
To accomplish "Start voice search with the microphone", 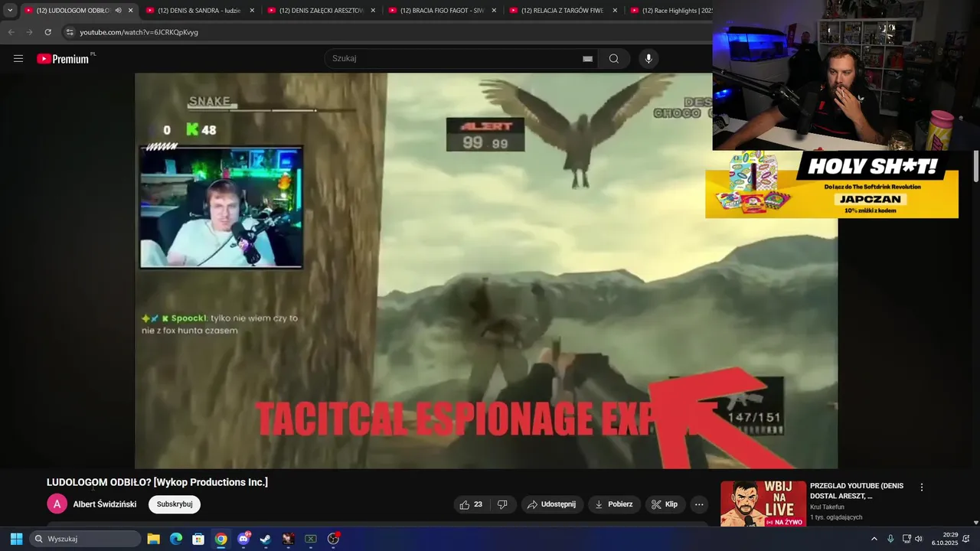I will (x=648, y=58).
